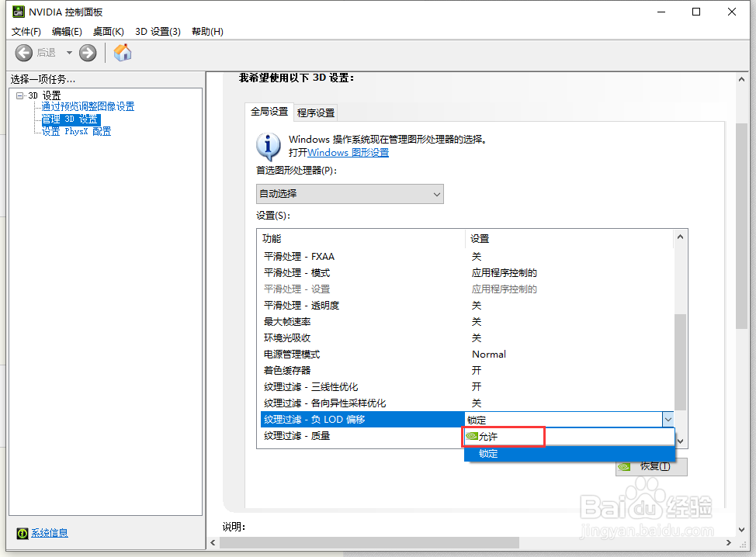Select the 平滑处理 - FXAA row
Screen dimensions: 756x557
(466, 256)
